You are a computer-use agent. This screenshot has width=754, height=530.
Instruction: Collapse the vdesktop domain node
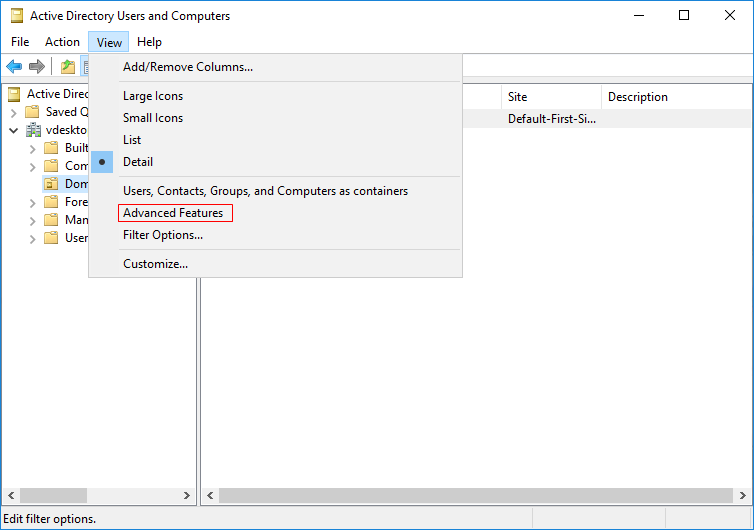pyautogui.click(x=13, y=130)
